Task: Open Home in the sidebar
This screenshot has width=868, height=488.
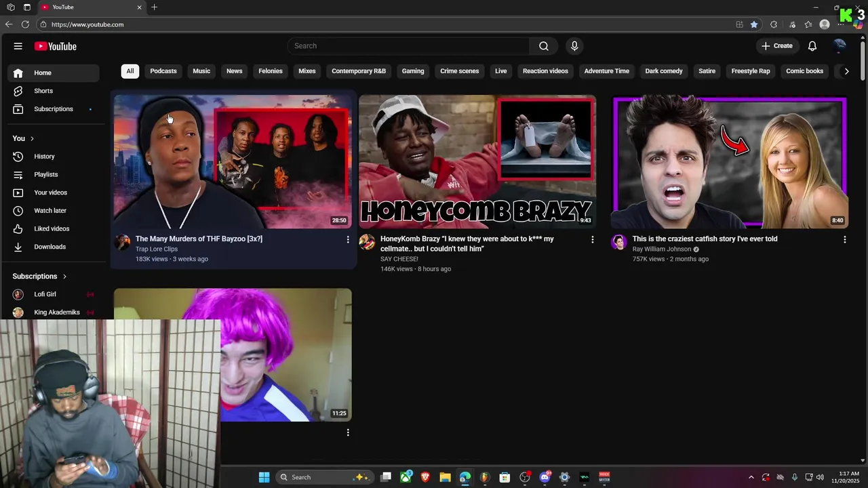Action: pos(54,73)
